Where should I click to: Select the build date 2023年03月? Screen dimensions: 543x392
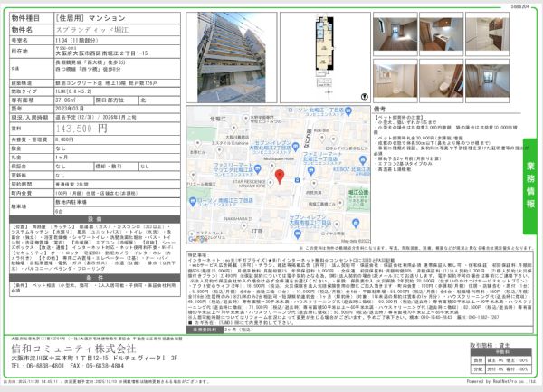pos(70,109)
